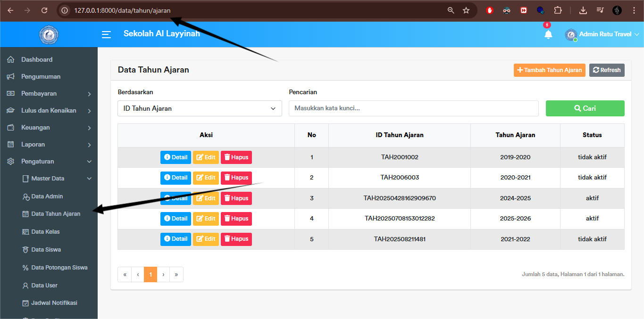The image size is (644, 319).
Task: Toggle the hamburger sidebar menu icon
Action: [x=107, y=34]
